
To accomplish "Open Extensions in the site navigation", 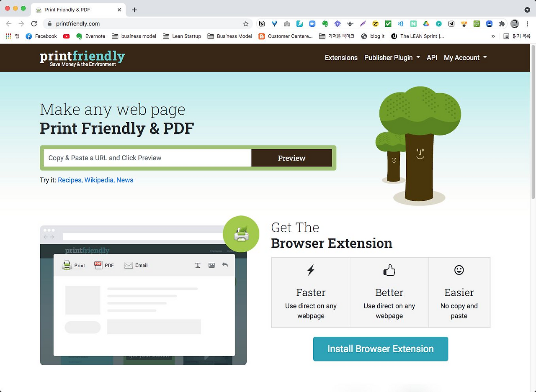I will click(x=341, y=58).
